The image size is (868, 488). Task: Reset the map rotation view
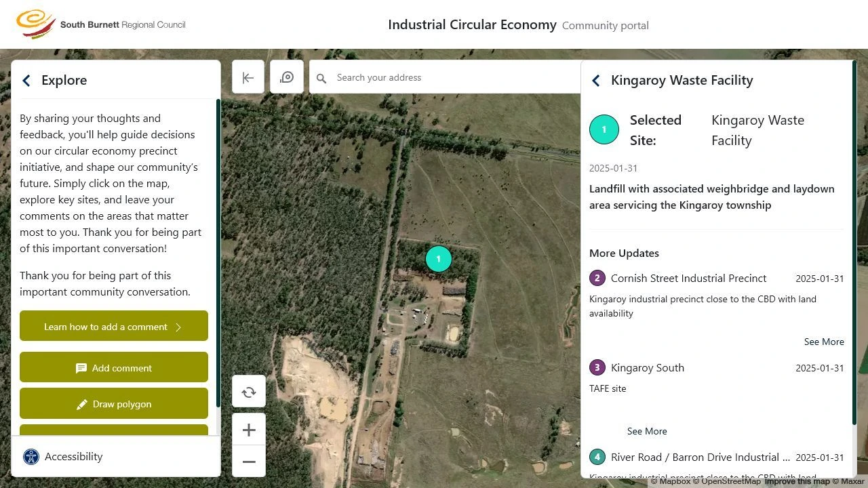pos(249,392)
